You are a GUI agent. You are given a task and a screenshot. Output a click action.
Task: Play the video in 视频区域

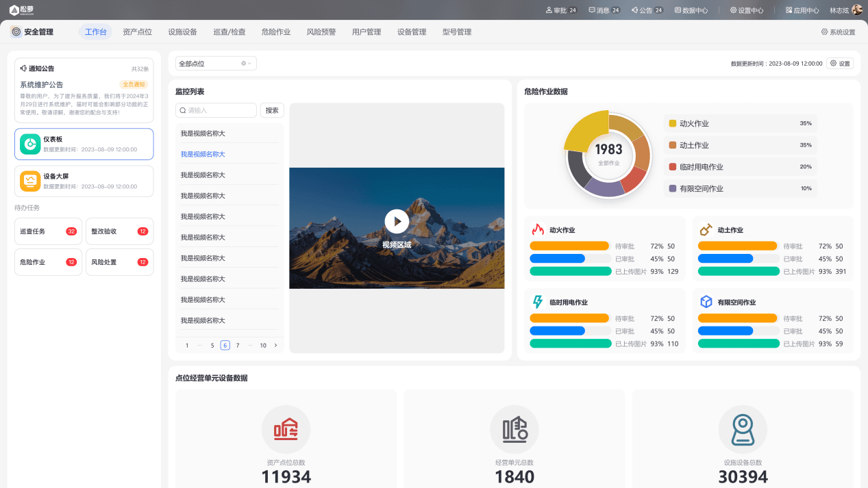[x=397, y=221]
